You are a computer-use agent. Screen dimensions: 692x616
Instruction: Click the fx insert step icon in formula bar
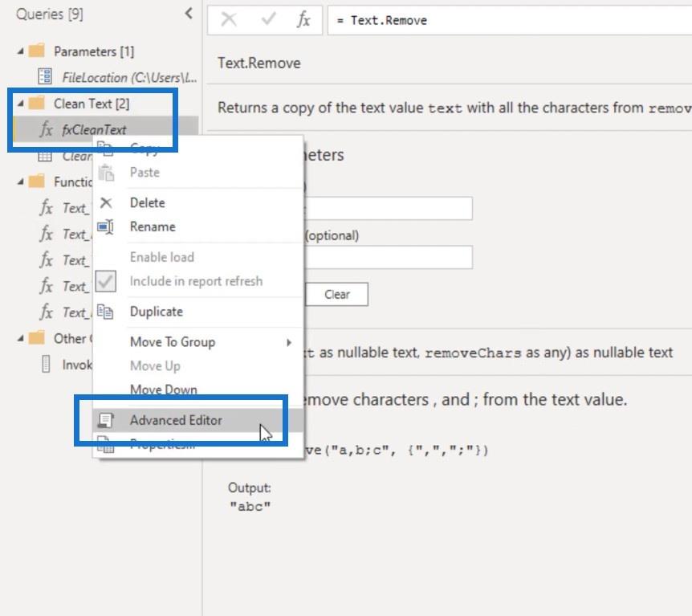coord(303,19)
